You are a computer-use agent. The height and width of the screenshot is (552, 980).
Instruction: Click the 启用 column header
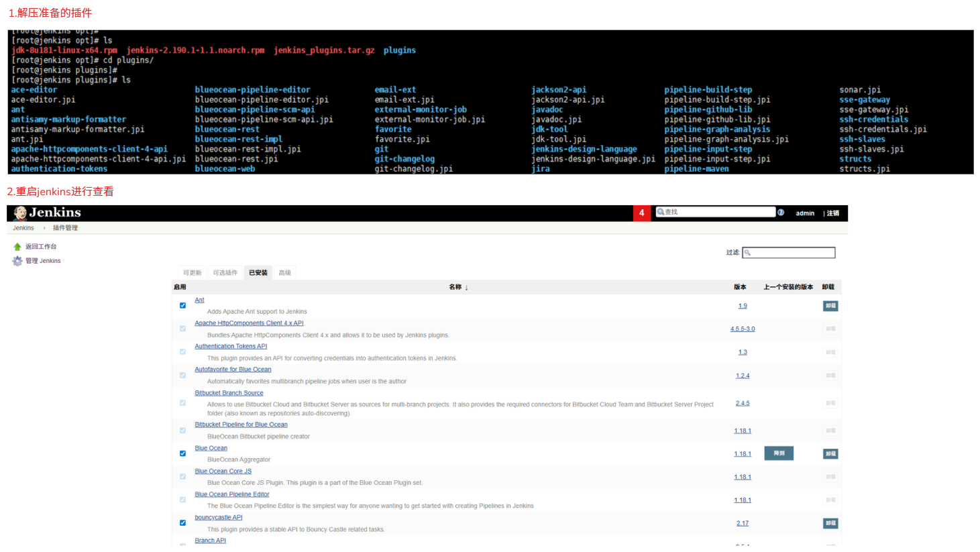point(180,287)
